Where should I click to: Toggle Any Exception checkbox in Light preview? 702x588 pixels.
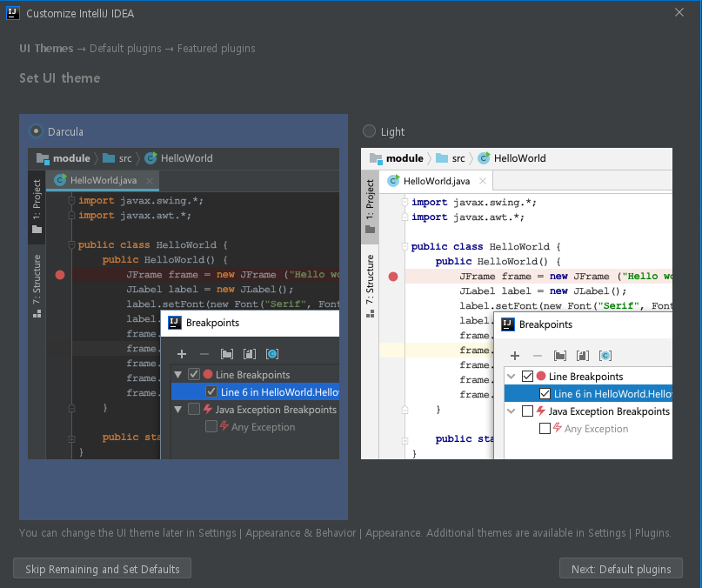[545, 429]
